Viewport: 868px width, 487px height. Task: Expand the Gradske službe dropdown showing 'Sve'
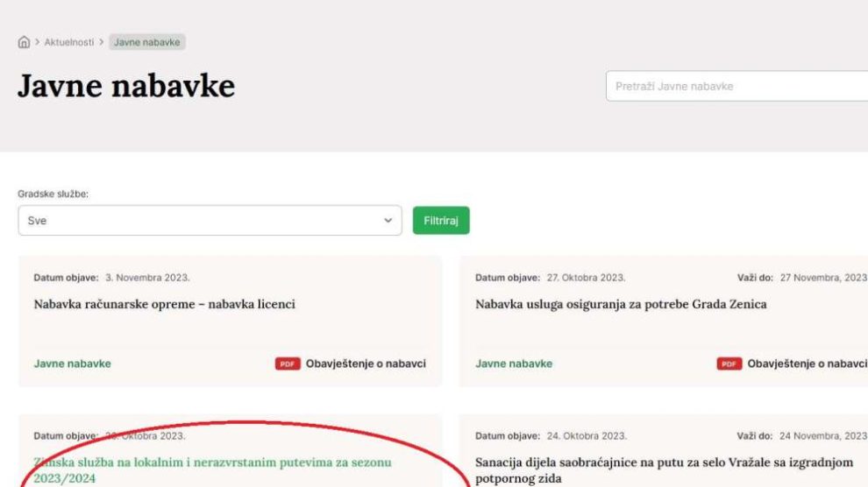coord(210,221)
